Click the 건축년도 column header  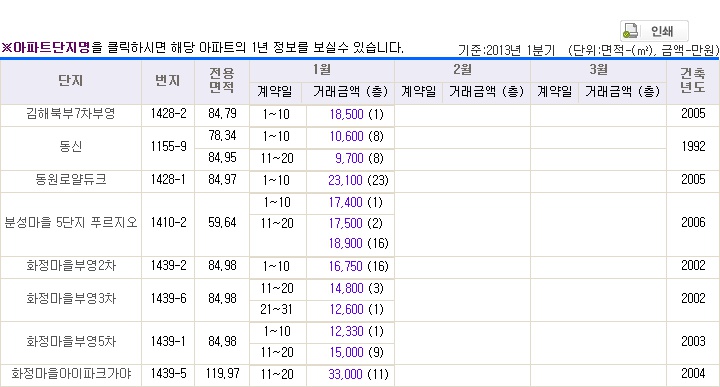pos(692,81)
